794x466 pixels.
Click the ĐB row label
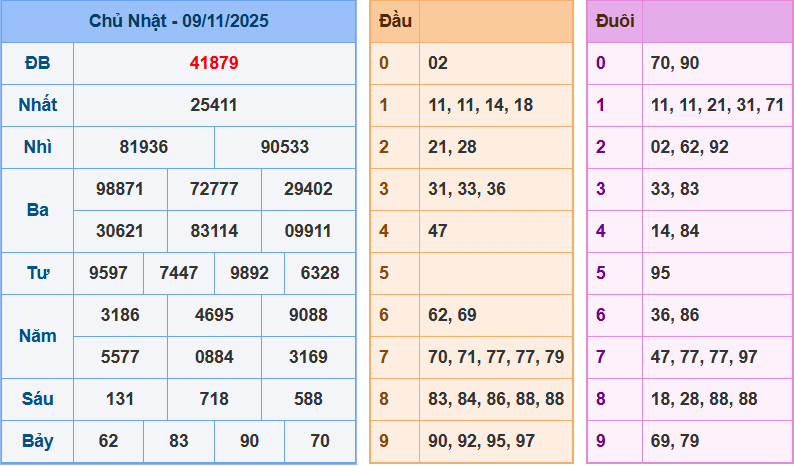pyautogui.click(x=37, y=63)
